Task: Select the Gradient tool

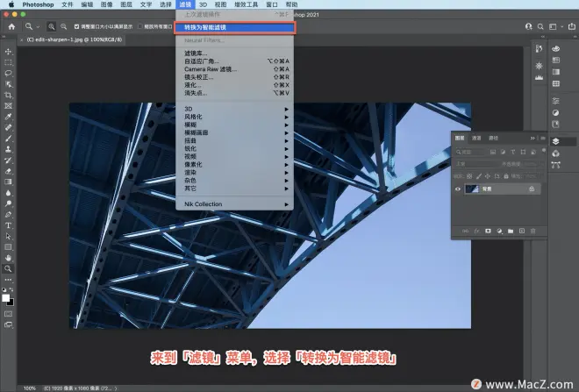Action: click(8, 182)
